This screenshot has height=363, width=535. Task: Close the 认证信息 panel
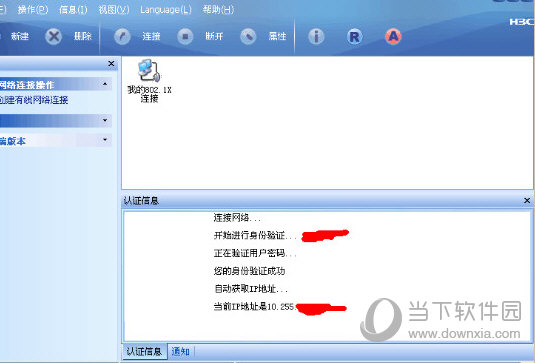click(x=527, y=201)
